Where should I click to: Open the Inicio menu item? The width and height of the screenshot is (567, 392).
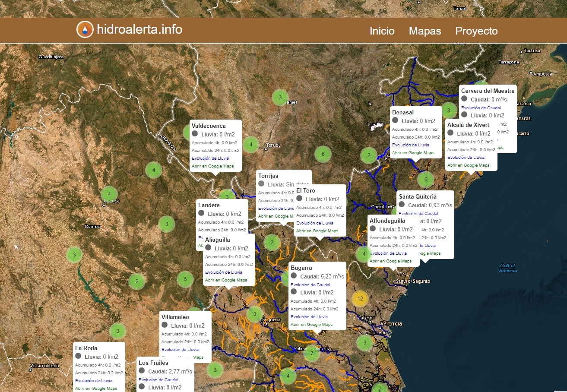pyautogui.click(x=382, y=31)
